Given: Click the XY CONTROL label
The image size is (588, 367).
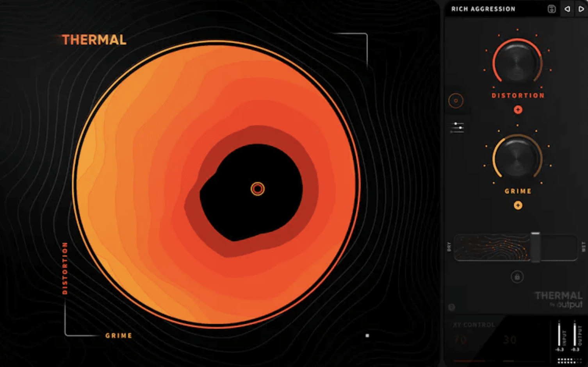Looking at the screenshot, I should pos(474,324).
